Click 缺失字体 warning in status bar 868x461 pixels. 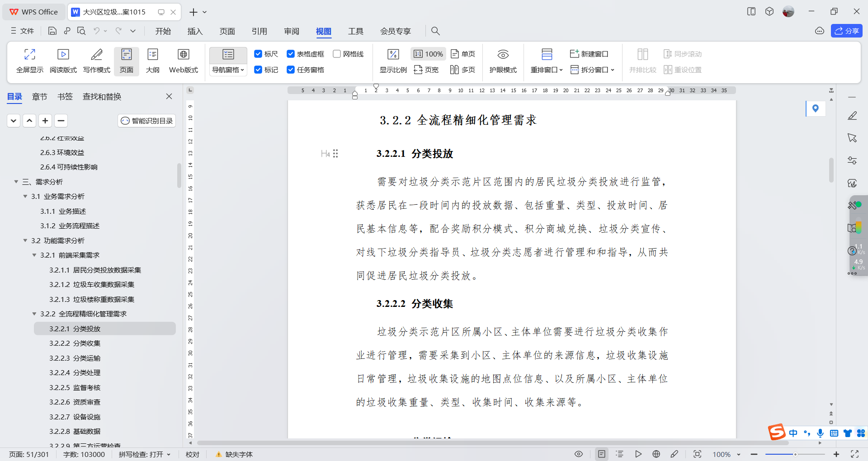tap(234, 454)
